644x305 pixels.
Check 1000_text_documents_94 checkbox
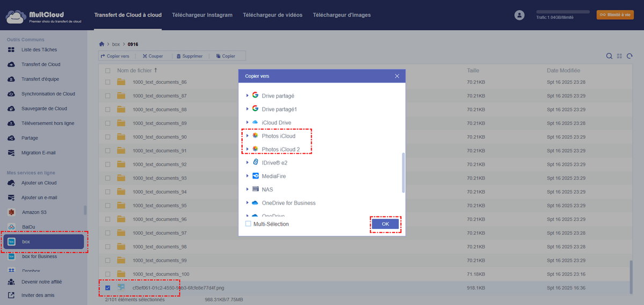[108, 192]
